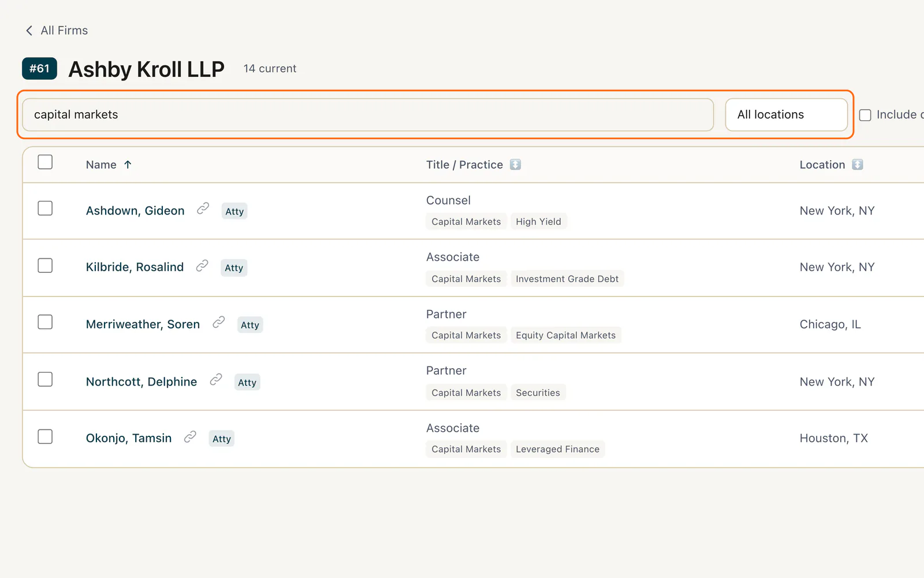Click Capital Markets tag in Merriweather row

tap(466, 335)
